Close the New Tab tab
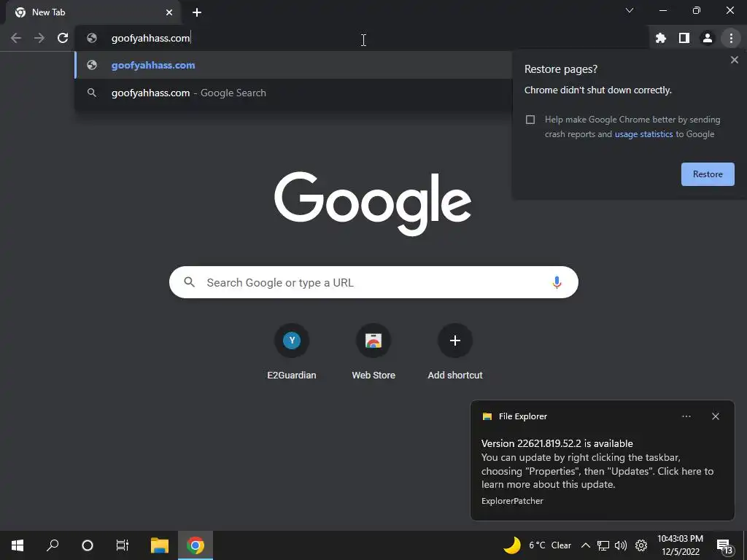The width and height of the screenshot is (747, 560). 169,12
